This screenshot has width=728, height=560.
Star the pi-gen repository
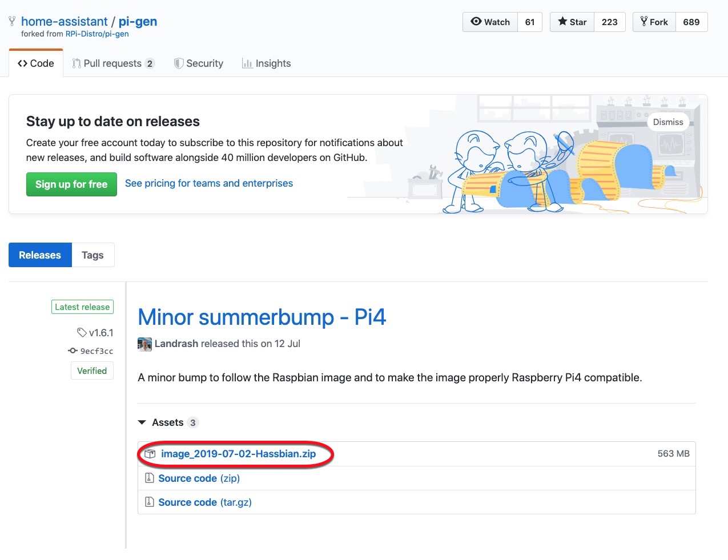pos(572,22)
